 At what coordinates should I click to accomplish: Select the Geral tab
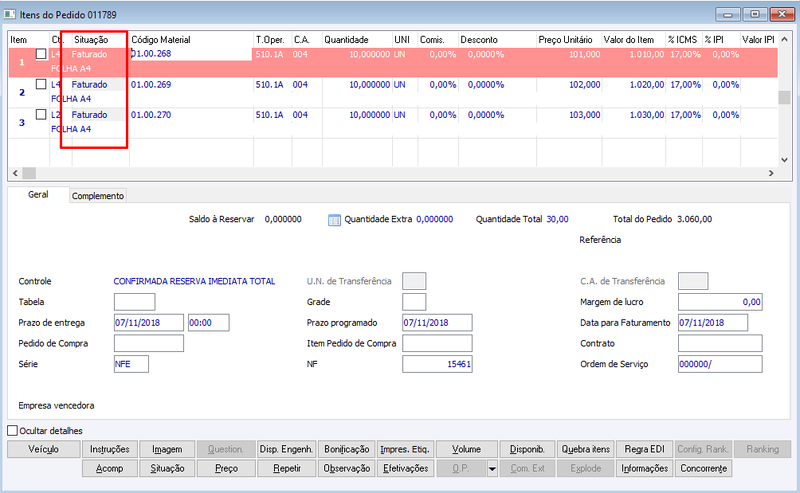point(38,194)
